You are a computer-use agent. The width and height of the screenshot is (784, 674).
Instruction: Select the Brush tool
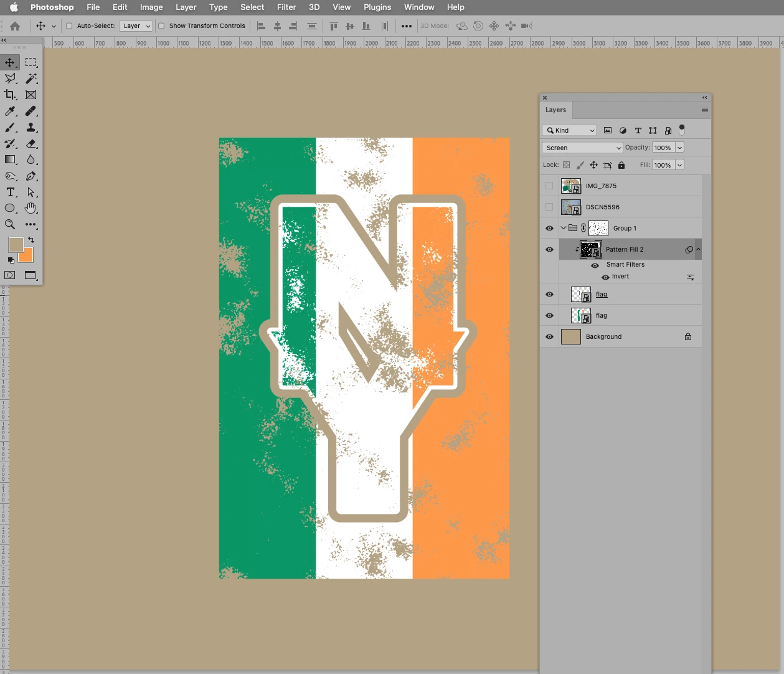point(10,127)
